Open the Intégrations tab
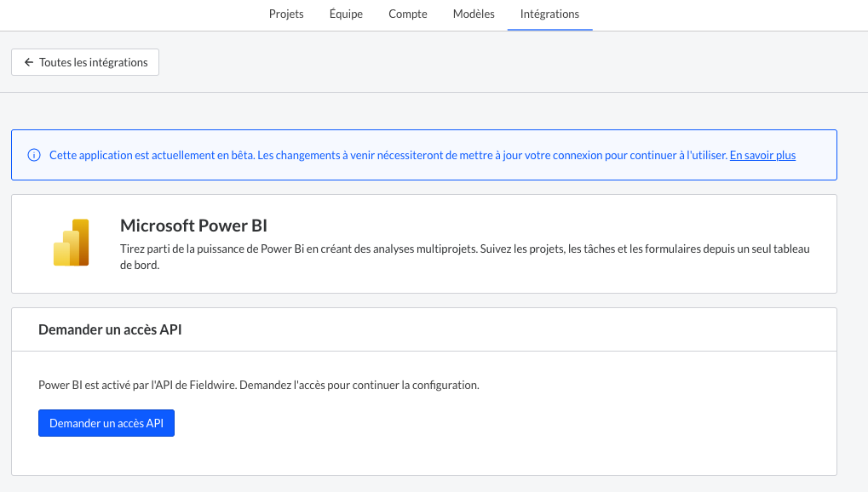 (549, 14)
